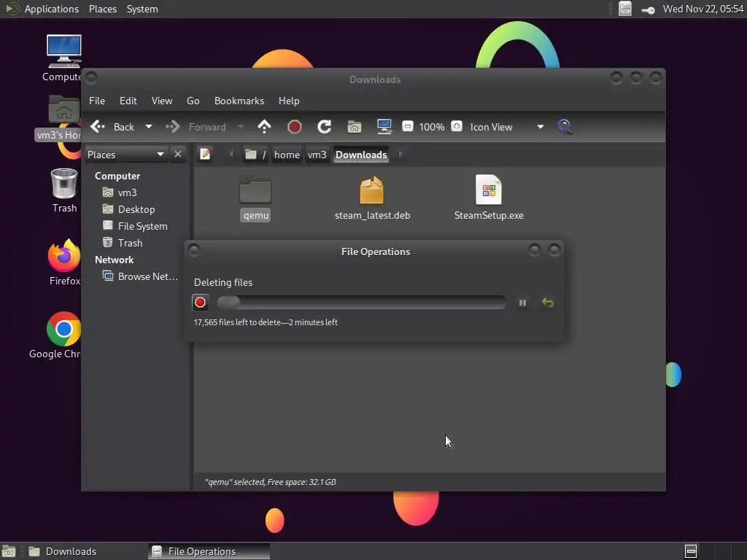Select the qemu folder
This screenshot has height=560, width=747.
coord(255,198)
